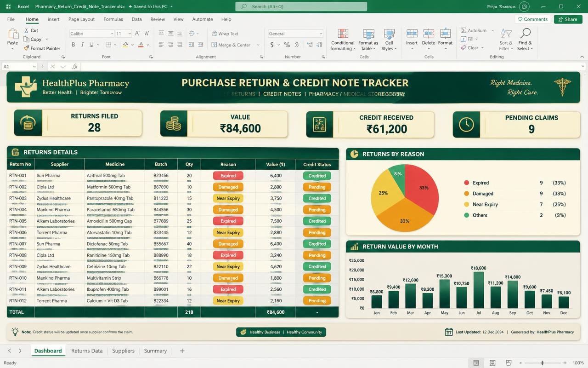Click the Insert cells icon
The width and height of the screenshot is (588, 368).
[412, 34]
